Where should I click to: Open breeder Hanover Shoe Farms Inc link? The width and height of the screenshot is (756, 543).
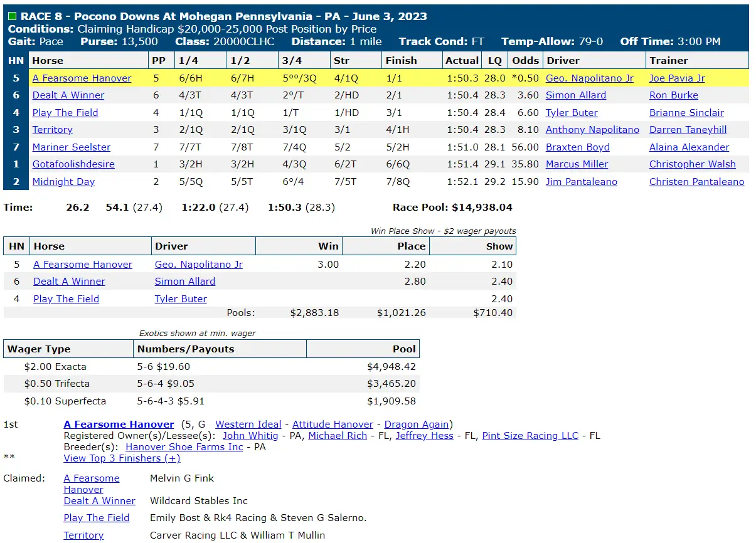pyautogui.click(x=184, y=447)
